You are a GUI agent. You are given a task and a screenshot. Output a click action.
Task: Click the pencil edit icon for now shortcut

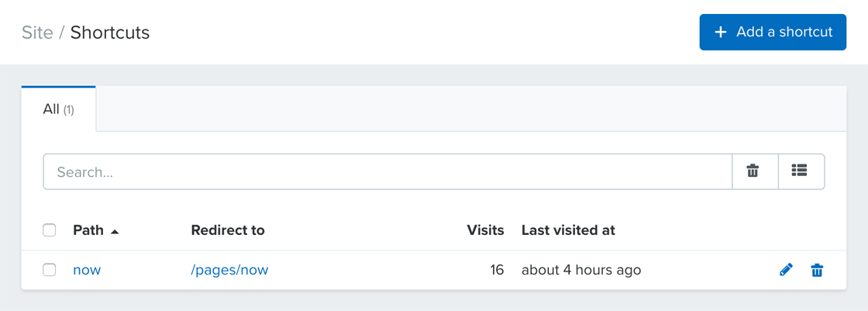(786, 270)
